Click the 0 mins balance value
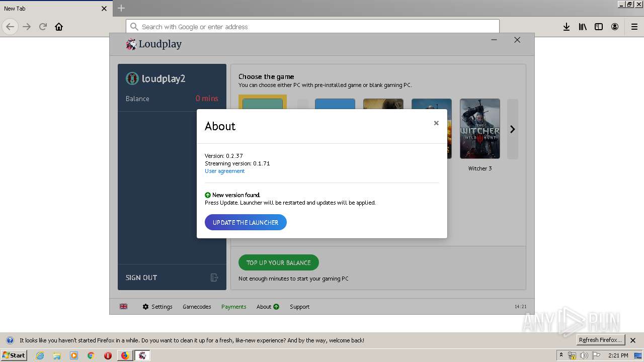The height and width of the screenshot is (362, 644). pos(207,99)
